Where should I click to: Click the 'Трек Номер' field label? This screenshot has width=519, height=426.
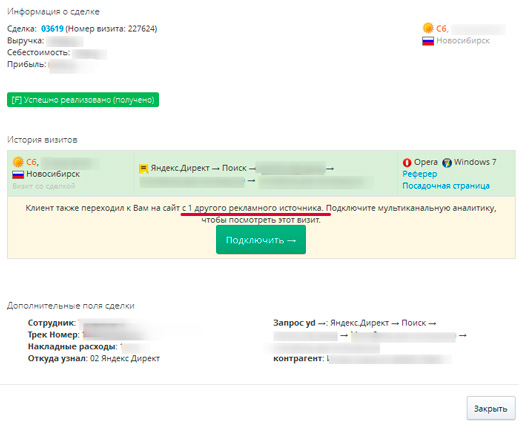tap(54, 335)
